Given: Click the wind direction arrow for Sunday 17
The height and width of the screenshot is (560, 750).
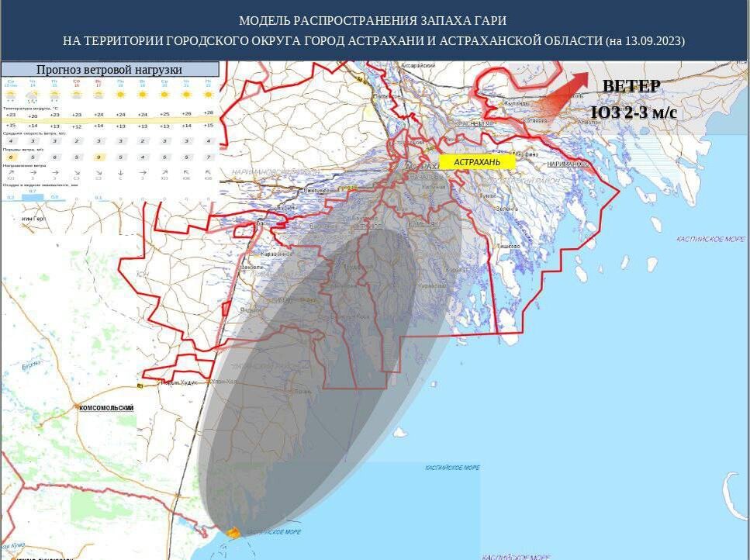Looking at the screenshot, I should pyautogui.click(x=99, y=172).
